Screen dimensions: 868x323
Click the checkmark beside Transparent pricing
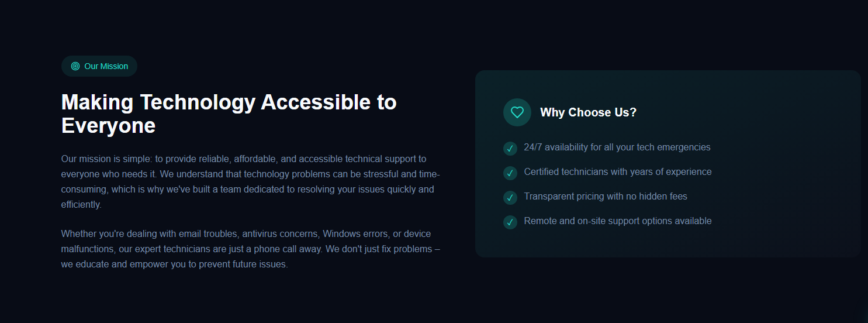[x=510, y=198]
